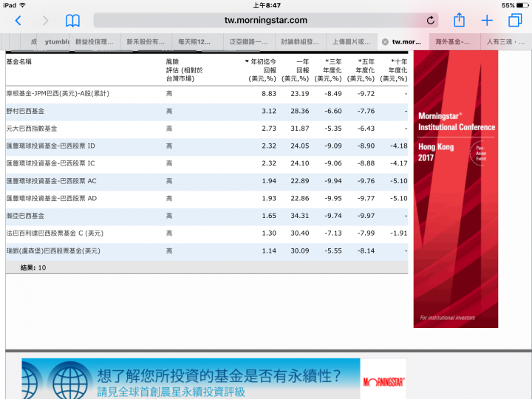Switch to the 新禾股份有... tab
The height and width of the screenshot is (399, 532).
pyautogui.click(x=146, y=41)
